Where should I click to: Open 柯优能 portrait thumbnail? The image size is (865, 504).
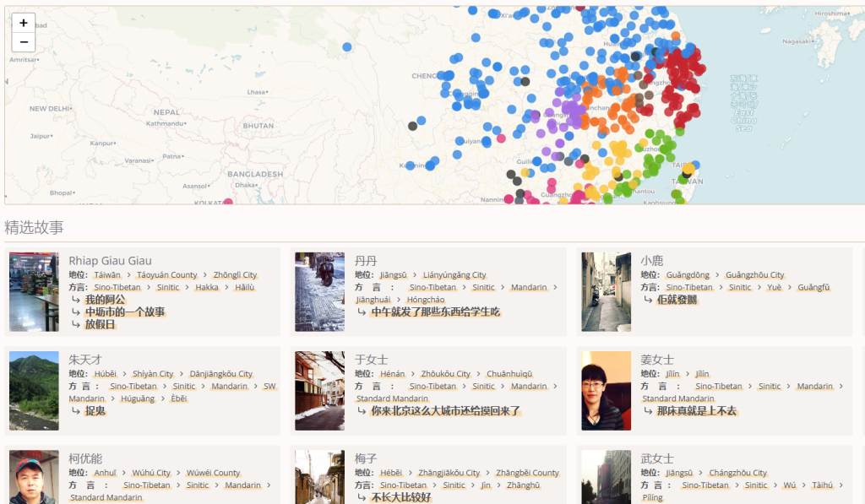pyautogui.click(x=34, y=477)
